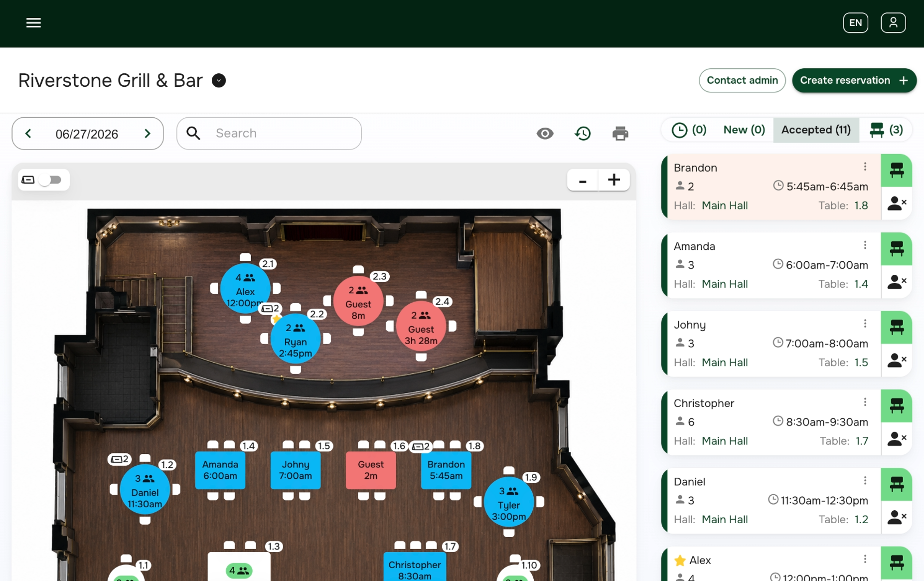924x581 pixels.
Task: Select table 1.9 Tyler 3:00pm
Action: (509, 502)
